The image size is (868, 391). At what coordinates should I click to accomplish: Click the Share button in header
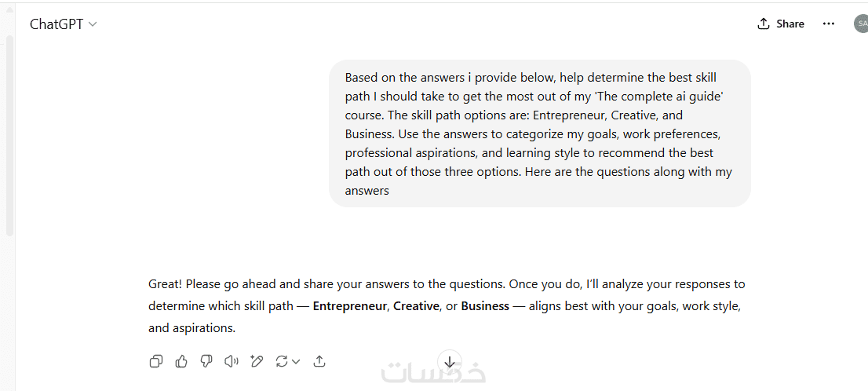point(780,24)
